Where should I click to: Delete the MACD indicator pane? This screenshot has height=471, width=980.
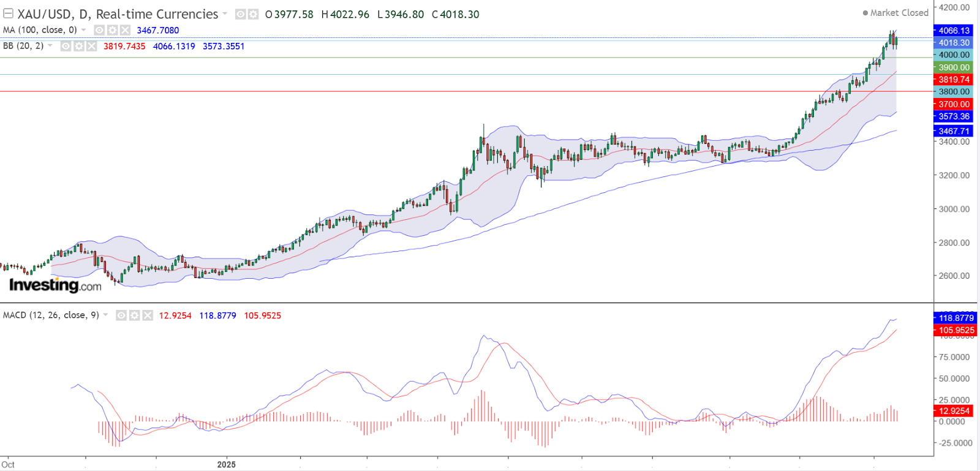147,315
